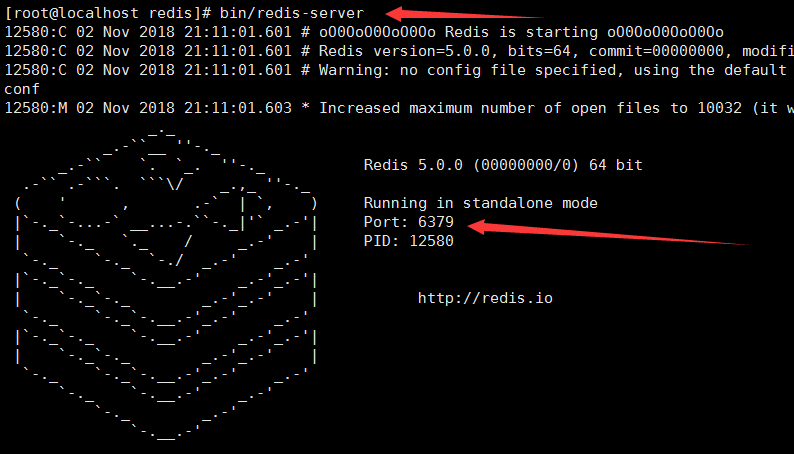Click the "Running in standalone mode" text
This screenshot has height=454, width=794.
[x=480, y=203]
